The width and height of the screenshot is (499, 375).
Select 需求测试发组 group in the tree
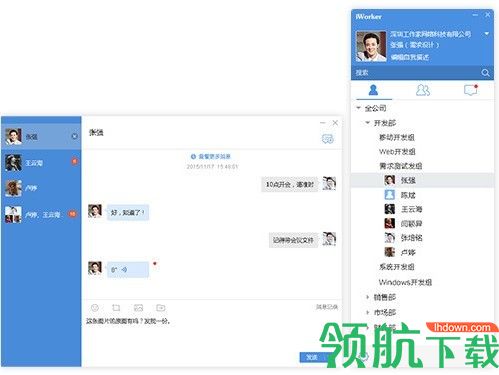coord(401,166)
